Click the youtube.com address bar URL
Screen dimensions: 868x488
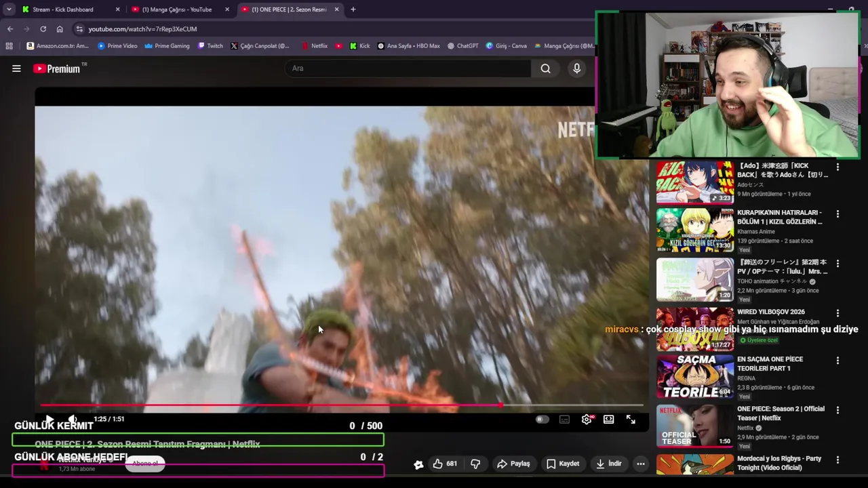point(142,29)
